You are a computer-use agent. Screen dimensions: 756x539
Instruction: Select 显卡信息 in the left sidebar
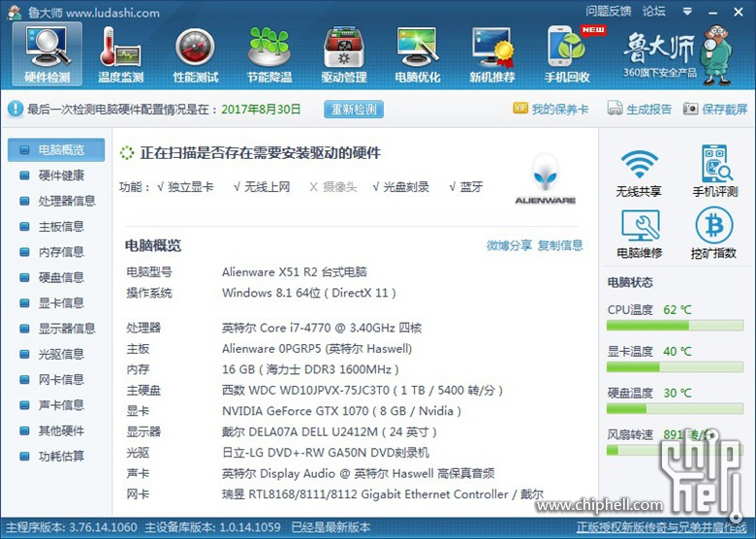coord(61,302)
